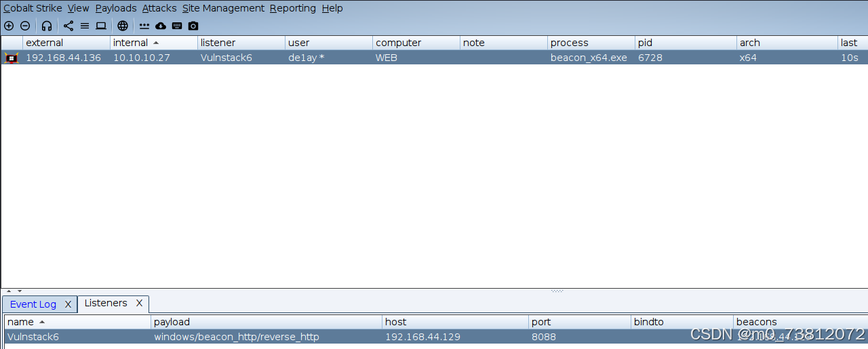
Task: Sort listeners by name column header
Action: (77, 322)
